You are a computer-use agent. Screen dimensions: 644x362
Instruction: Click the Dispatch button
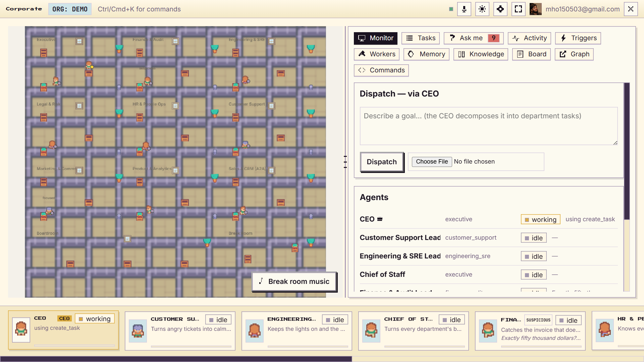[x=382, y=162]
